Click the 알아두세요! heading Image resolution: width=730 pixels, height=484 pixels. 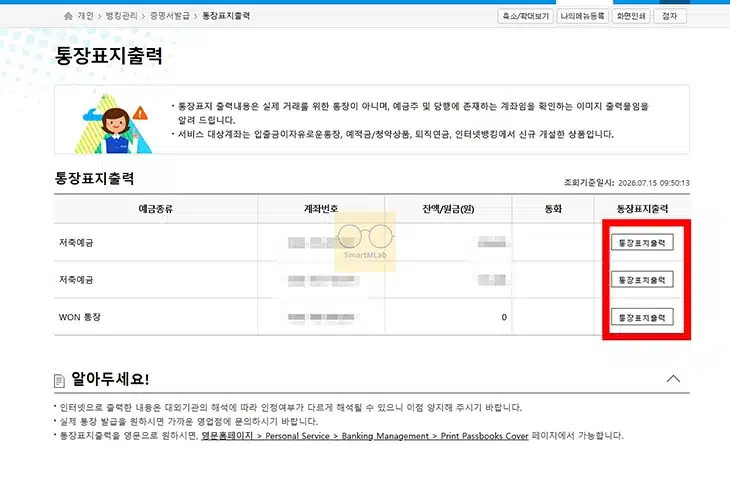110,379
